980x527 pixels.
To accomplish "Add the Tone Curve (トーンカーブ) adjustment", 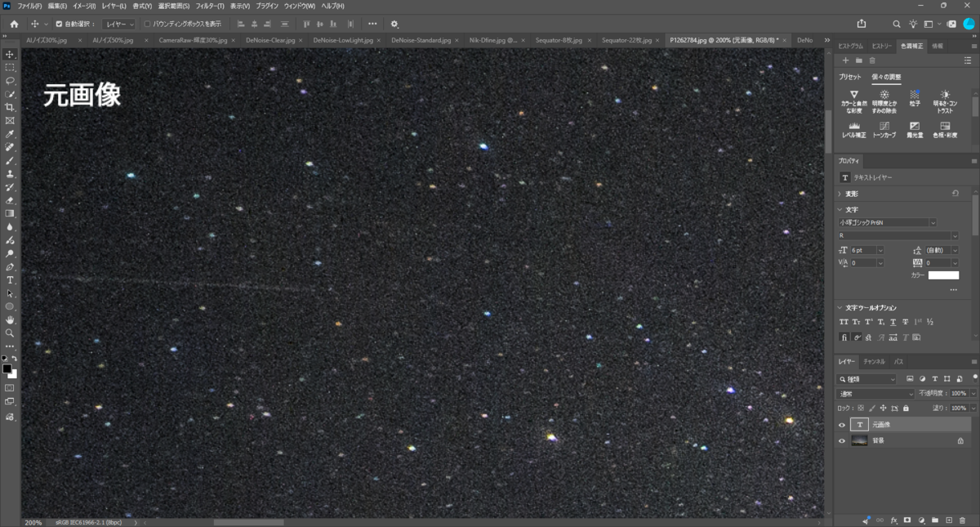I will click(x=884, y=130).
